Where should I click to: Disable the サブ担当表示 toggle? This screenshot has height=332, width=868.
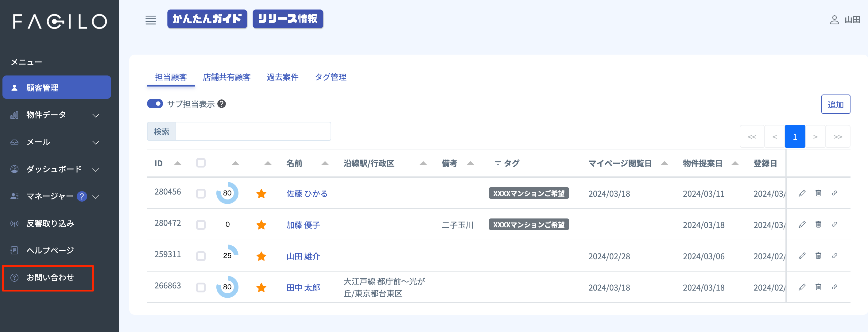[x=155, y=104]
